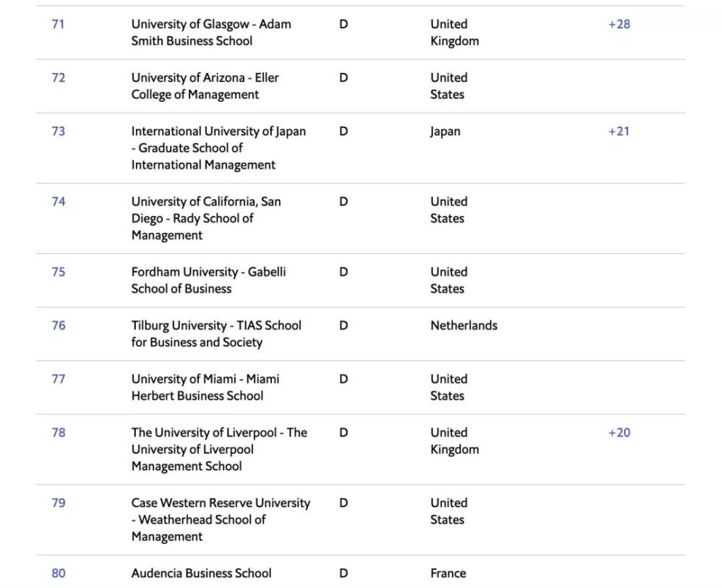
Task: Open Case Western Reserve Weatherhead School listing
Action: point(221,519)
